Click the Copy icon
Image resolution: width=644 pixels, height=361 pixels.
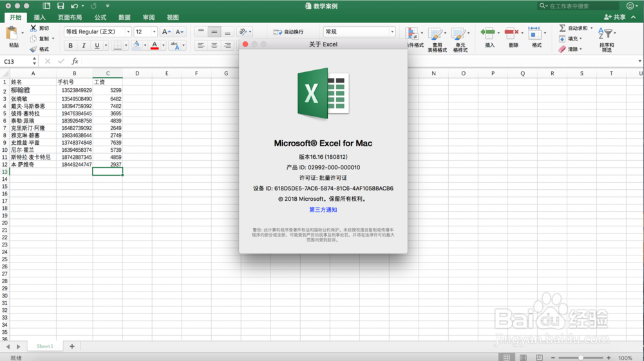(33, 39)
